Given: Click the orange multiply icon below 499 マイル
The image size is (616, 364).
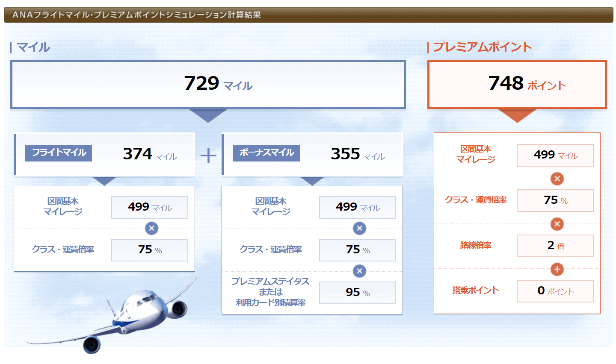Looking at the screenshot, I should 557,179.
